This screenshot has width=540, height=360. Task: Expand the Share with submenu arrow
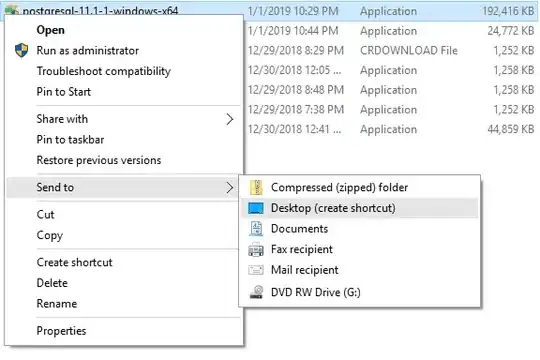[230, 119]
